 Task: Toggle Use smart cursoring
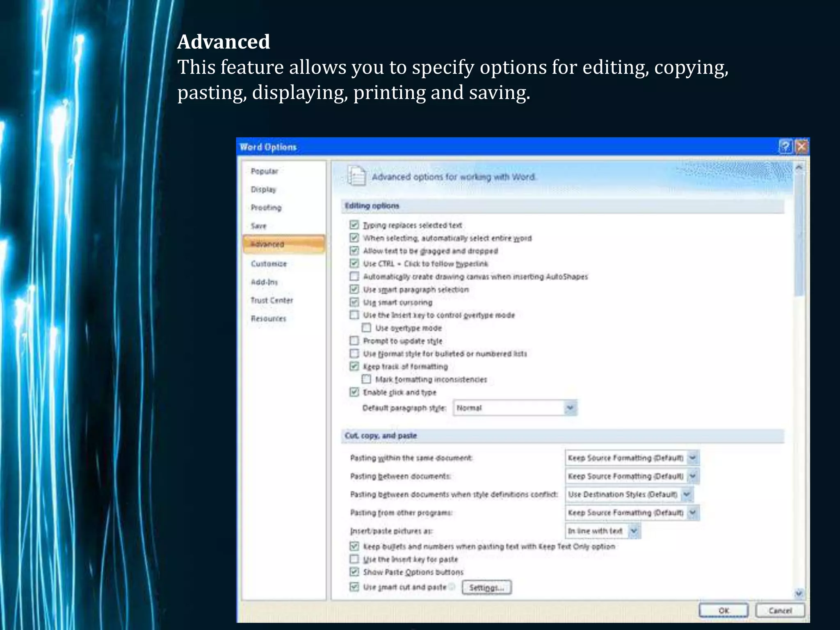354,302
